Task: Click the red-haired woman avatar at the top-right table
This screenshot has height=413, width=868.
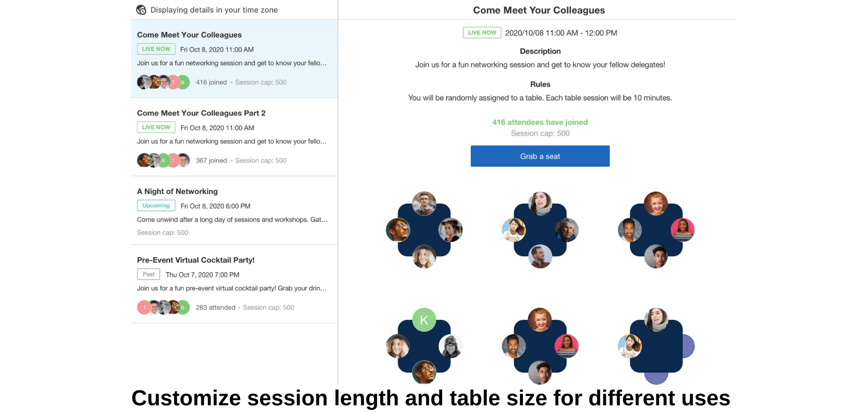Action: [x=656, y=203]
